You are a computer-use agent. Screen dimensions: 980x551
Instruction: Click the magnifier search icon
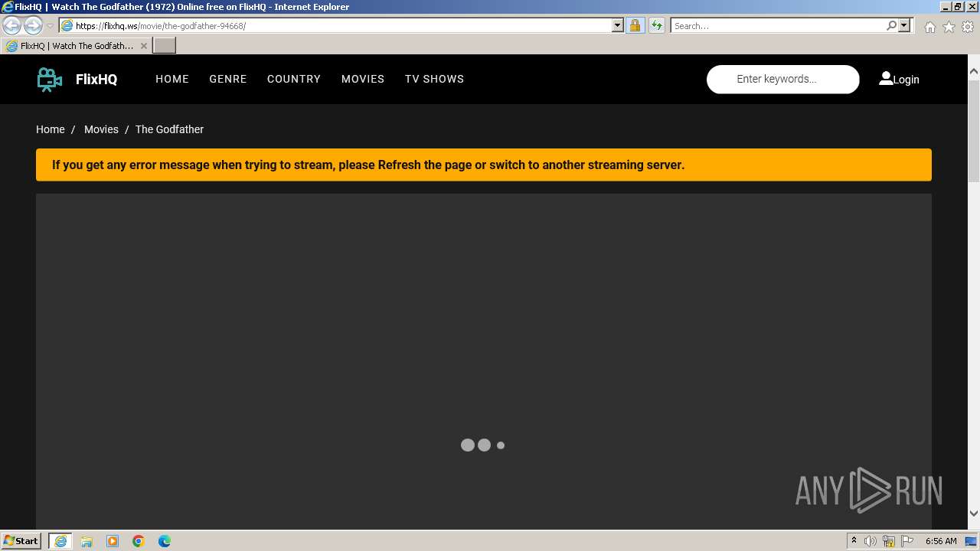pyautogui.click(x=891, y=25)
